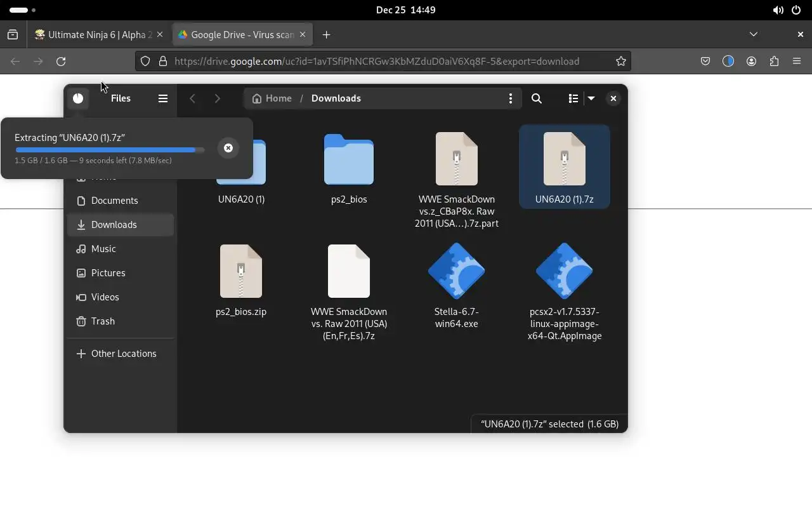This screenshot has height=508, width=812.
Task: Open the Activities overview
Action: click(23, 10)
